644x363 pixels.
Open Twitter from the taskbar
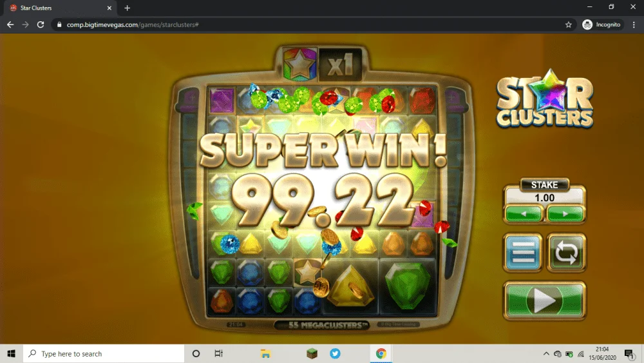335,353
